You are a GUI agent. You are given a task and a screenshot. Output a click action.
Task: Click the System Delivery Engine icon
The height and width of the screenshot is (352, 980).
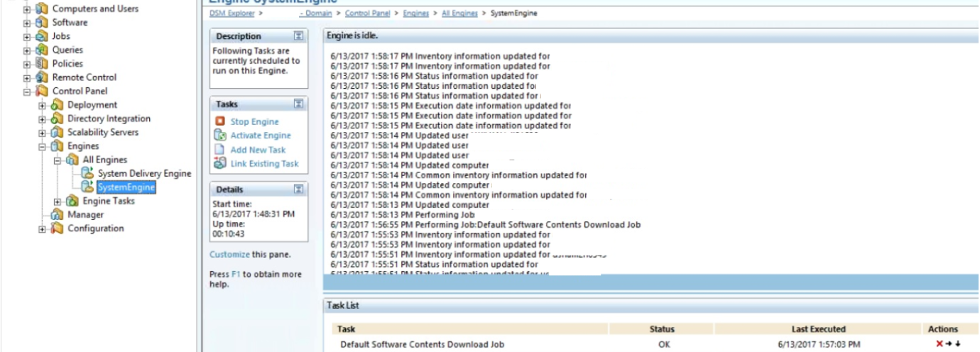tap(87, 173)
